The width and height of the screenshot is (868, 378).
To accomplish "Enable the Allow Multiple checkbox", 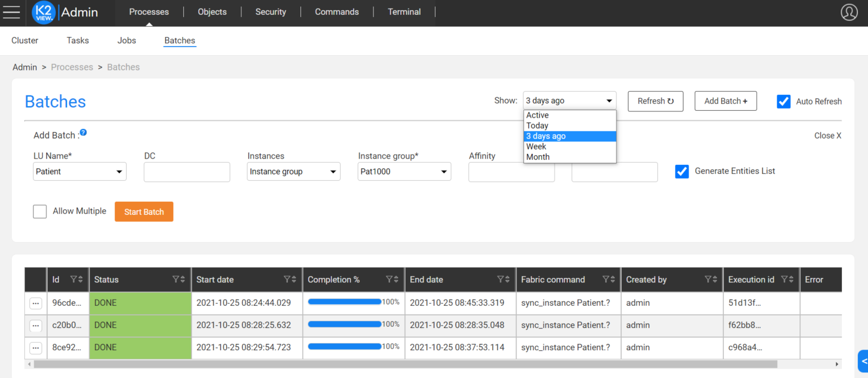I will (x=40, y=211).
